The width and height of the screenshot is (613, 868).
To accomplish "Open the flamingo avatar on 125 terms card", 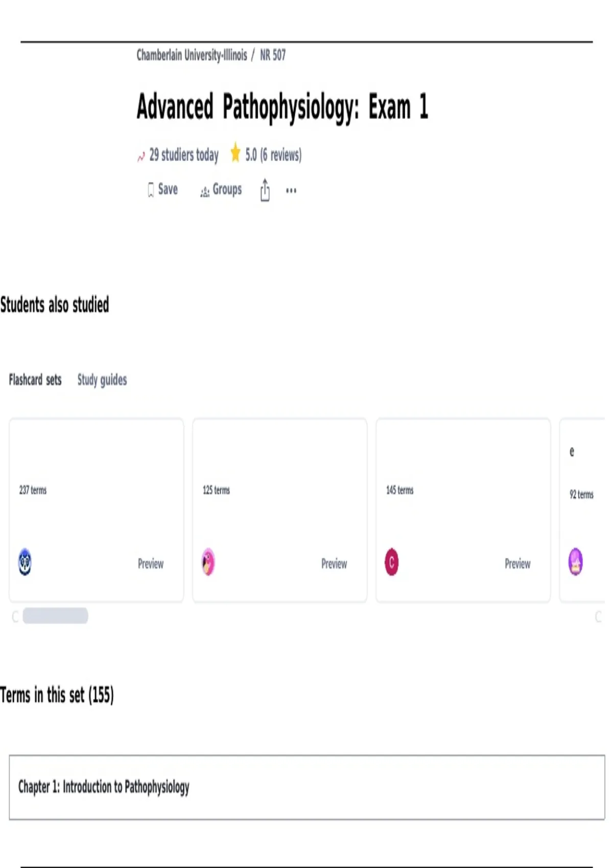I will (x=208, y=562).
